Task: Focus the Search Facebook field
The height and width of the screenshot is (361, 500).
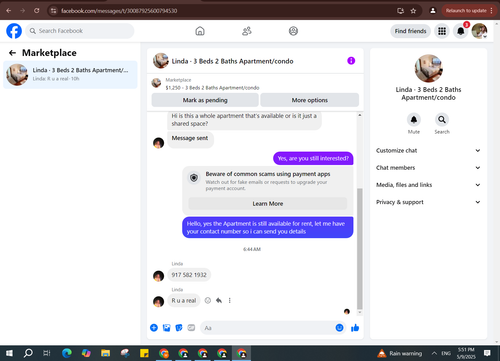Action: pyautogui.click(x=80, y=31)
